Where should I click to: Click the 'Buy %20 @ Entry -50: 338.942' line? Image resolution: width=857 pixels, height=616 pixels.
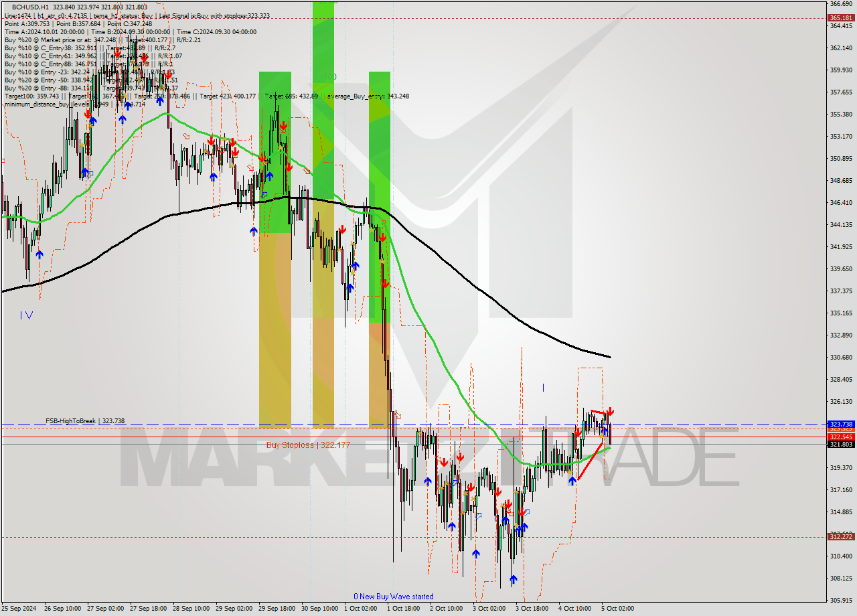pos(50,80)
